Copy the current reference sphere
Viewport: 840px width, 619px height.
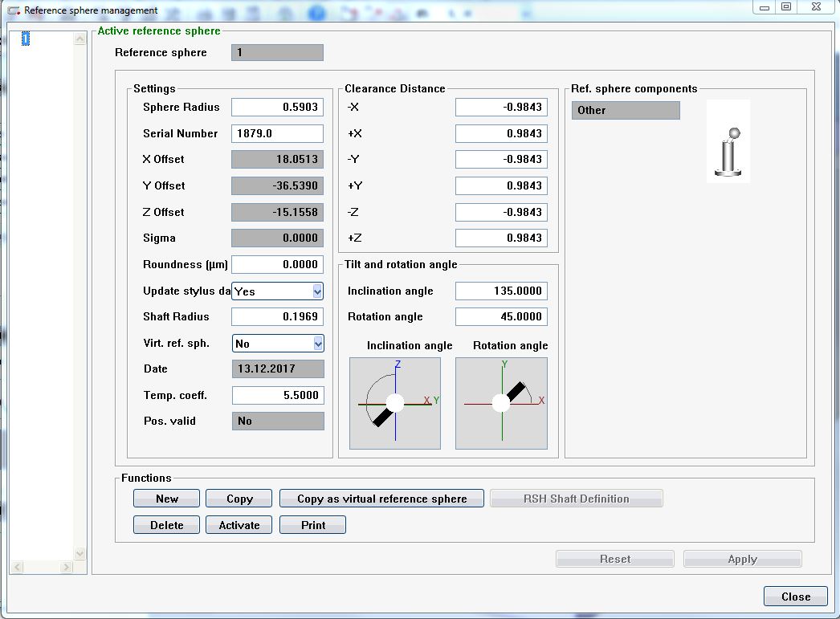click(x=239, y=498)
